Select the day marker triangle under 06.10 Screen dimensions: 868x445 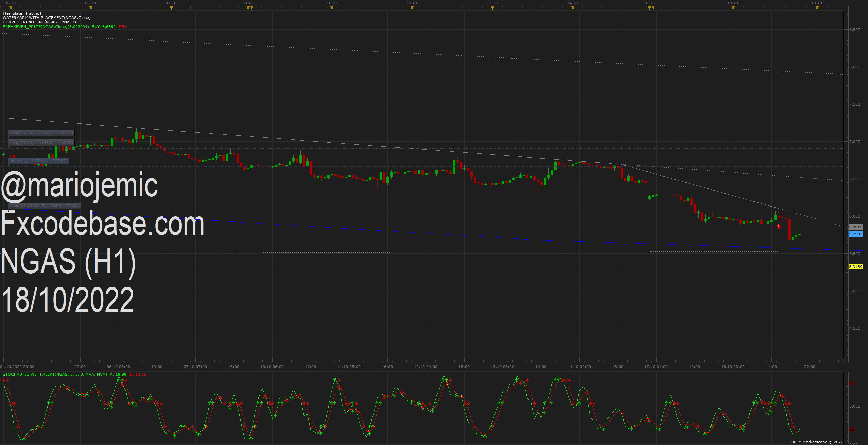coord(91,8)
